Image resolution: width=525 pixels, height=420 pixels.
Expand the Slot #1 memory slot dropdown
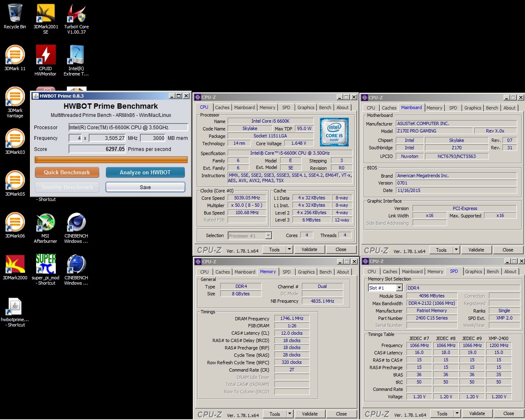399,288
